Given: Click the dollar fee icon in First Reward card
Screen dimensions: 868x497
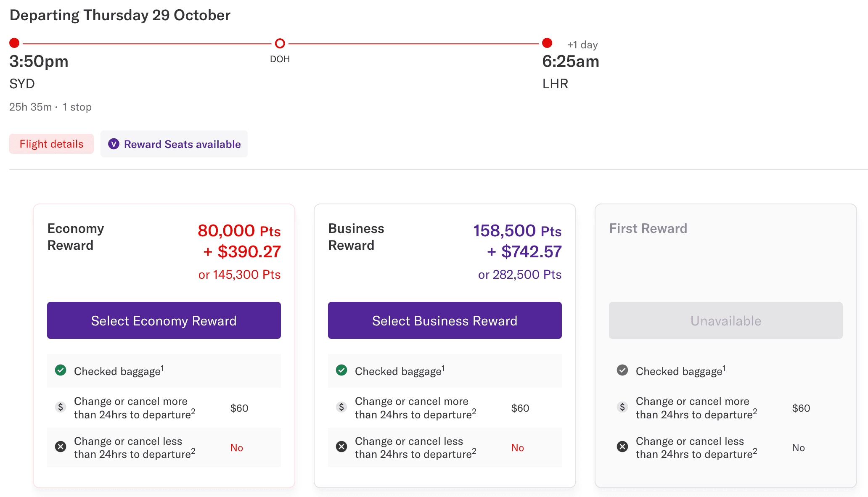Looking at the screenshot, I should (x=622, y=407).
